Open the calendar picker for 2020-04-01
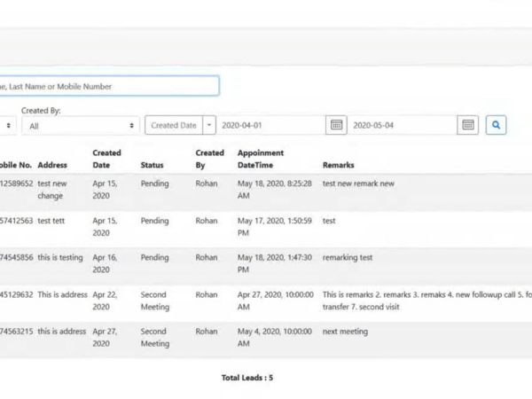The height and width of the screenshot is (399, 532). pos(336,126)
